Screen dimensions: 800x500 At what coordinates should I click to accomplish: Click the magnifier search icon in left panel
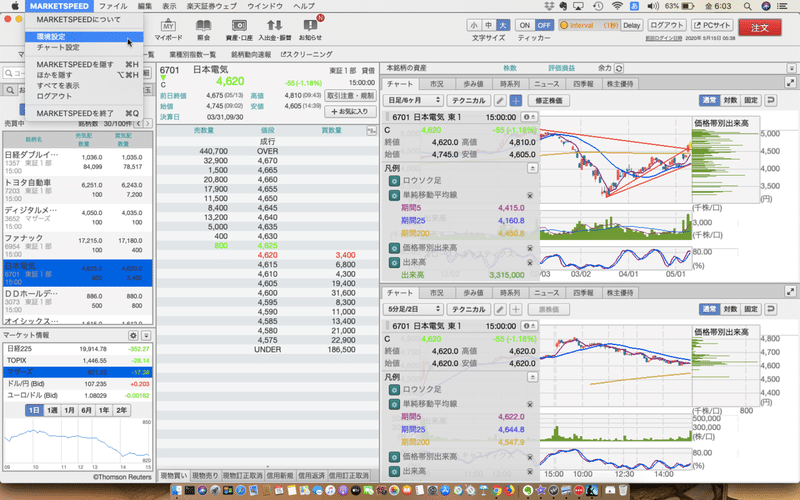10,90
